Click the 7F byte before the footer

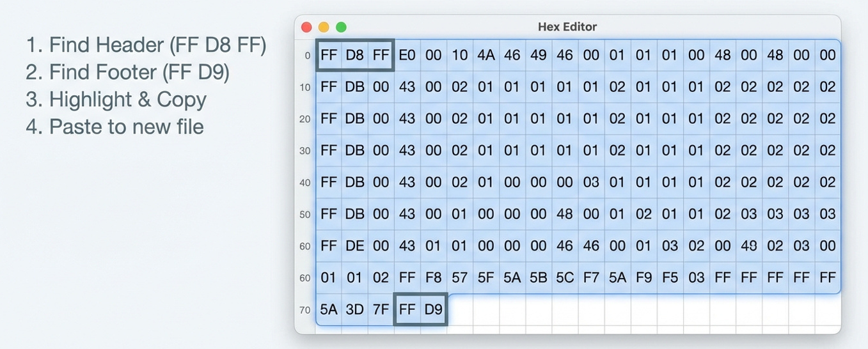[x=381, y=310]
